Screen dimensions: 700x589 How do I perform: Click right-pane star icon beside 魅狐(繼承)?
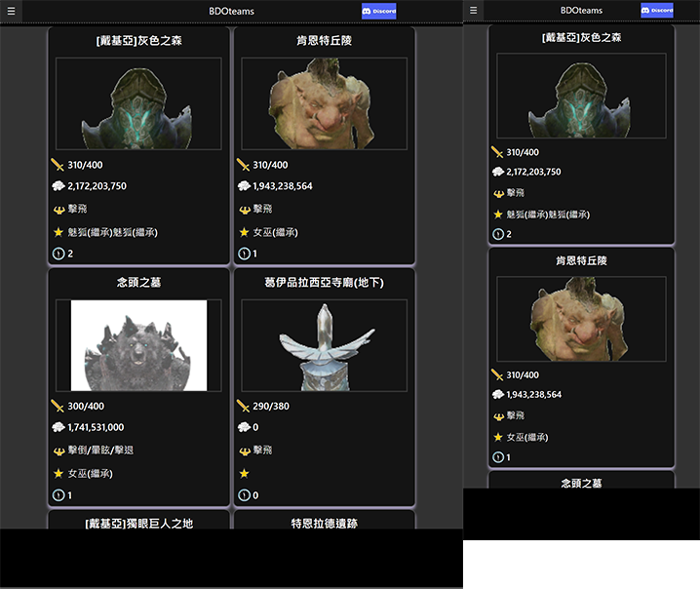[498, 215]
